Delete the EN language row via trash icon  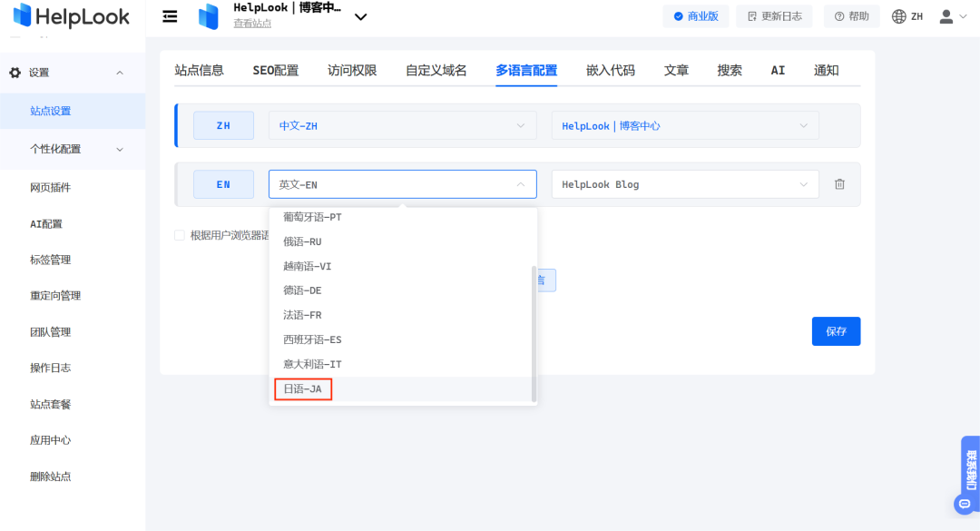839,183
